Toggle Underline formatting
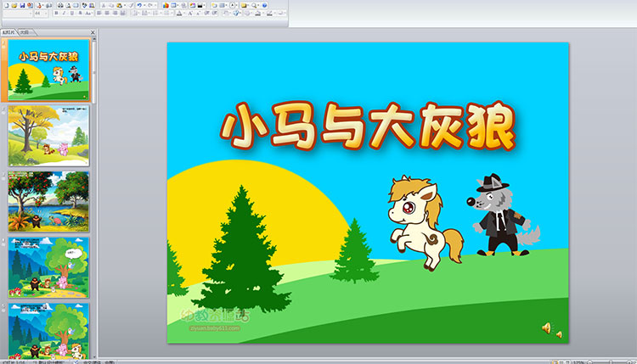637x364 pixels. click(72, 14)
